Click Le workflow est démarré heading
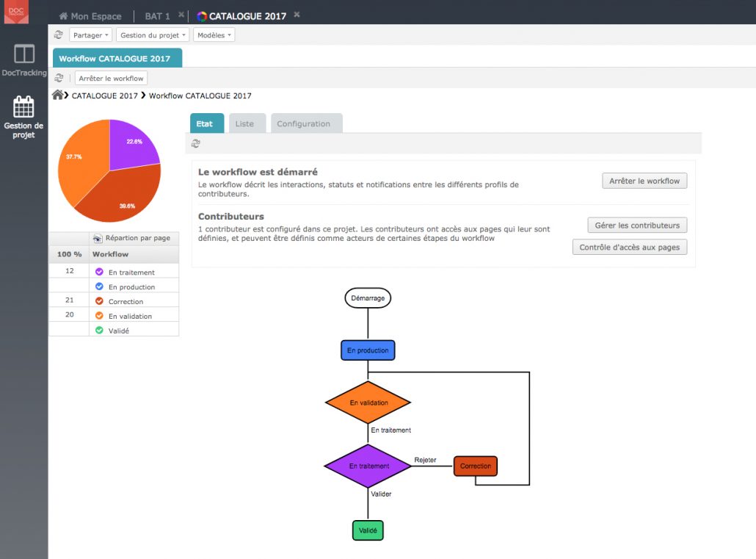This screenshot has width=756, height=559. click(x=258, y=172)
